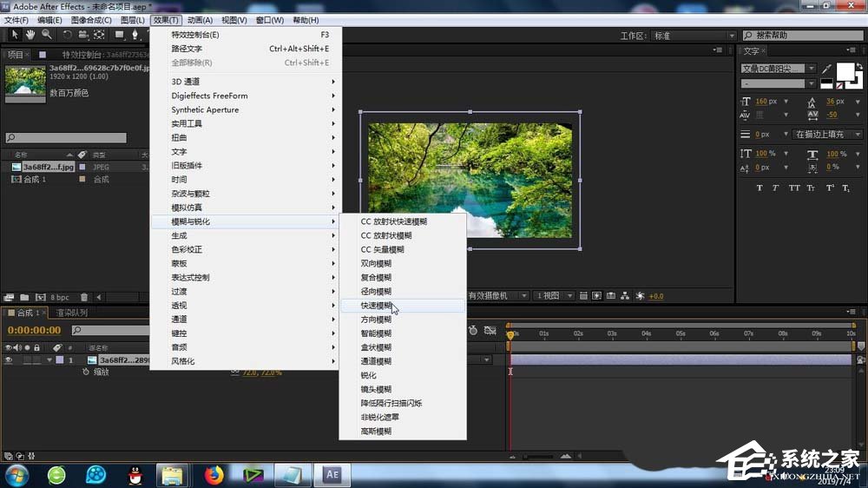Click the eyedropper icon in Character panel
This screenshot has height=488, width=868.
point(826,69)
